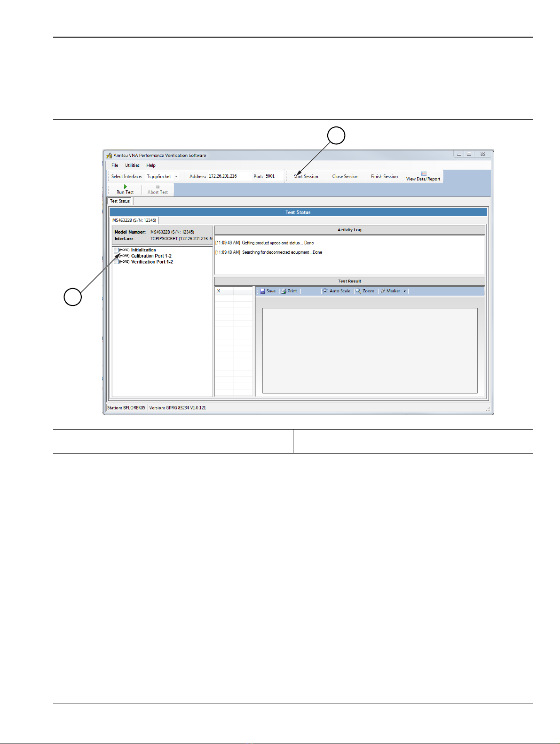Click the Save floppy disk icon
The image size is (560, 744).
(263, 291)
